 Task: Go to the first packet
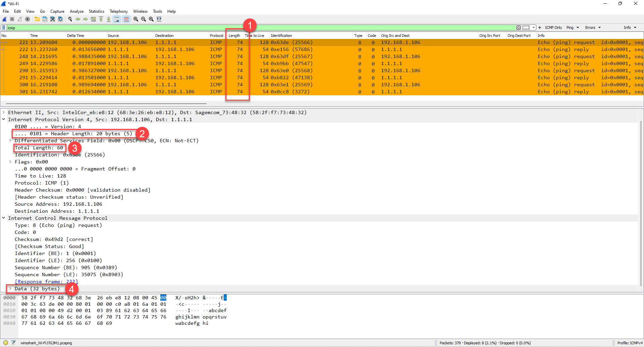tap(101, 19)
